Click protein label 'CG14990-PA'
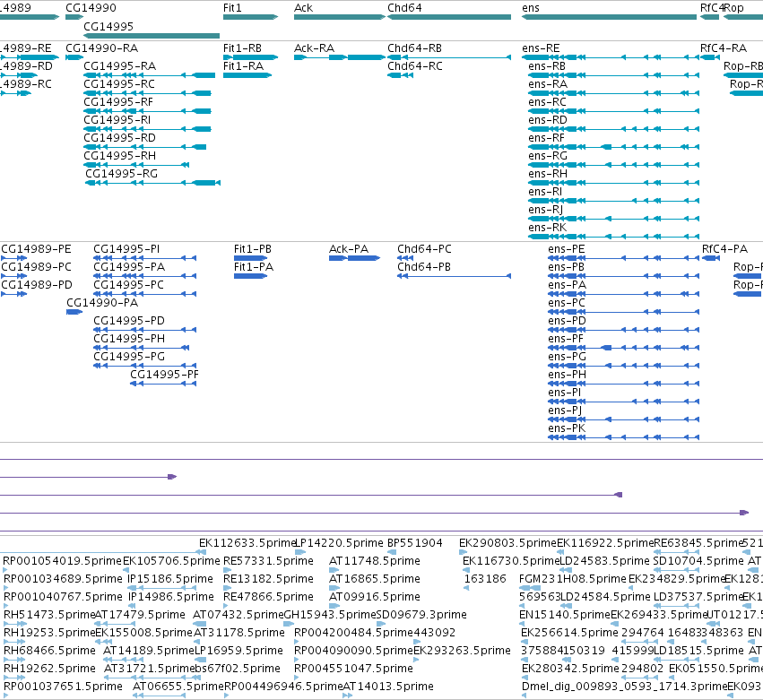Image resolution: width=763 pixels, height=700 pixels. pos(102,303)
